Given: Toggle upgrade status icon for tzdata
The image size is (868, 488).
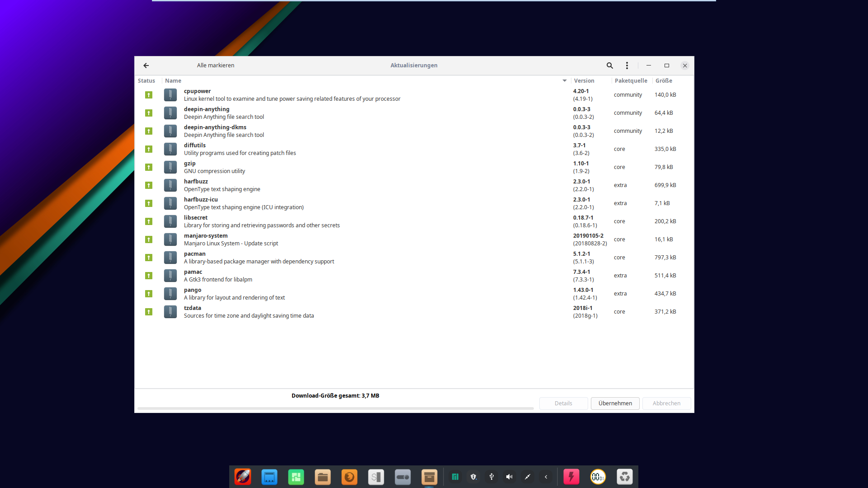Looking at the screenshot, I should (x=149, y=312).
